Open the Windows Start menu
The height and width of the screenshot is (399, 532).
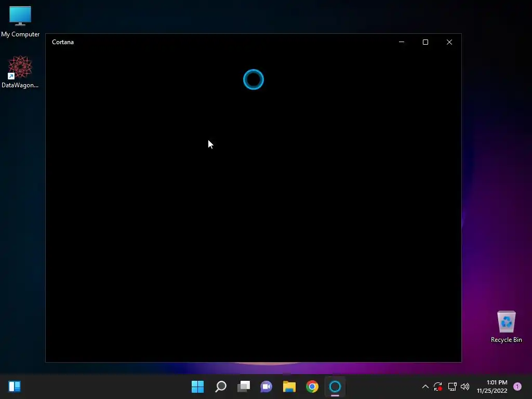(198, 387)
